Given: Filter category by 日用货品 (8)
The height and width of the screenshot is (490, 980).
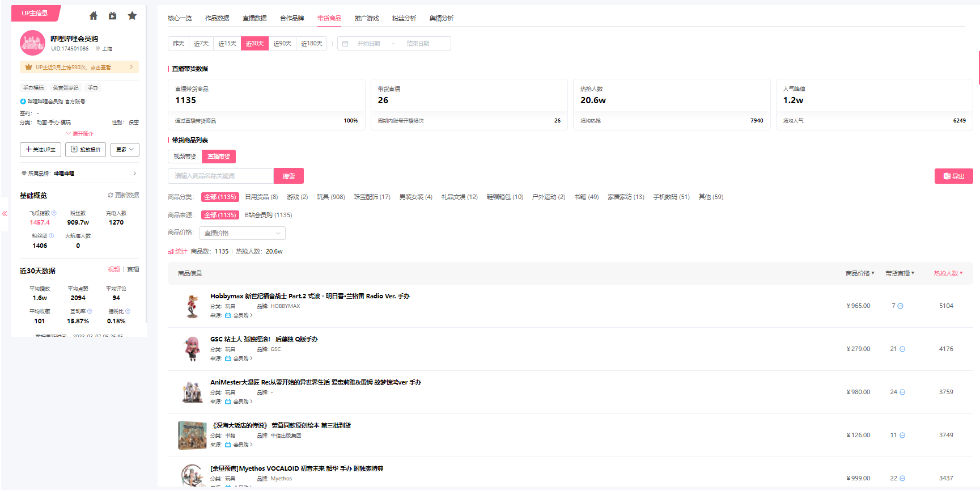Looking at the screenshot, I should click(x=261, y=197).
